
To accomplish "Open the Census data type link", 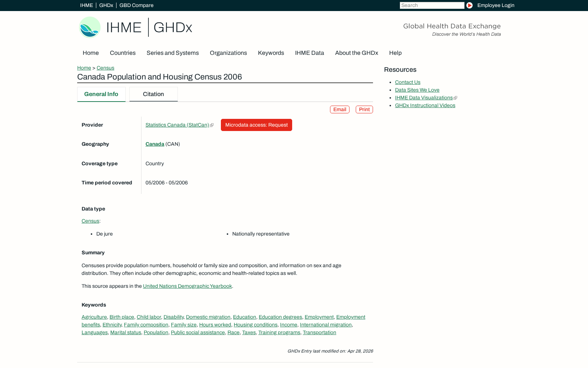I will pos(90,221).
